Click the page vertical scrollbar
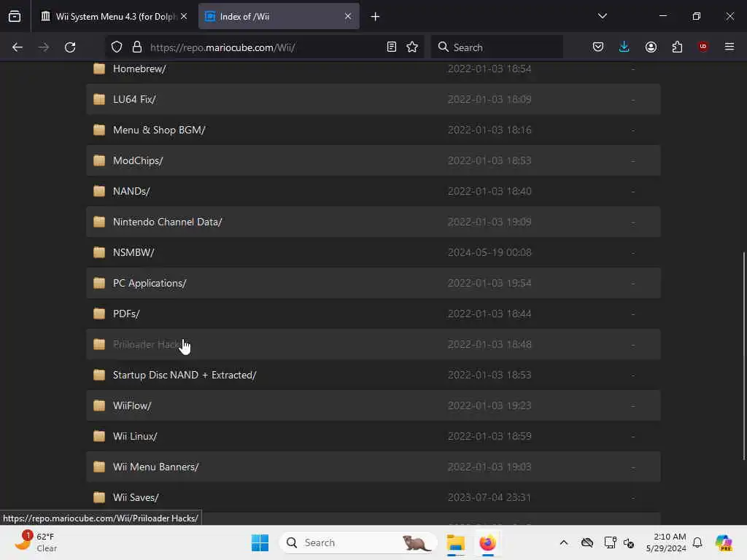This screenshot has width=747, height=560. click(x=743, y=356)
